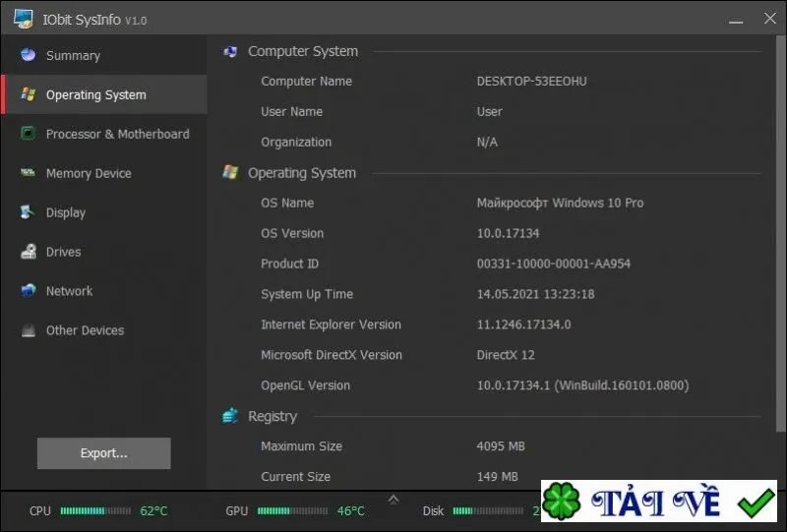Viewport: 787px width, 532px height.
Task: Click the Display monitor icon in sidebar
Action: click(x=29, y=212)
